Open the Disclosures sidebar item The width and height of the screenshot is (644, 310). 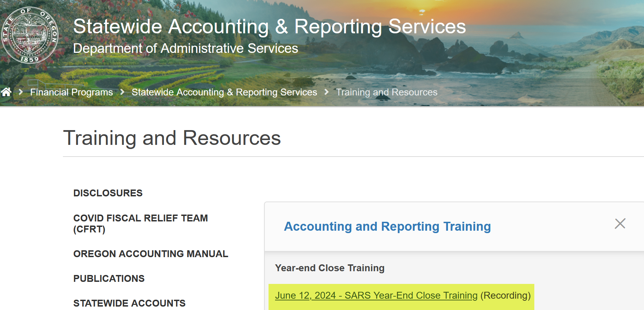point(108,193)
